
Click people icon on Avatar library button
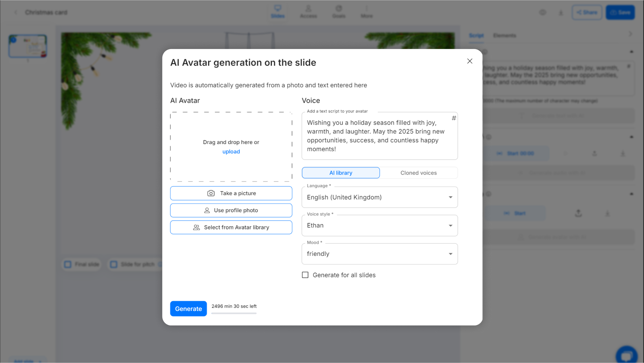(197, 228)
